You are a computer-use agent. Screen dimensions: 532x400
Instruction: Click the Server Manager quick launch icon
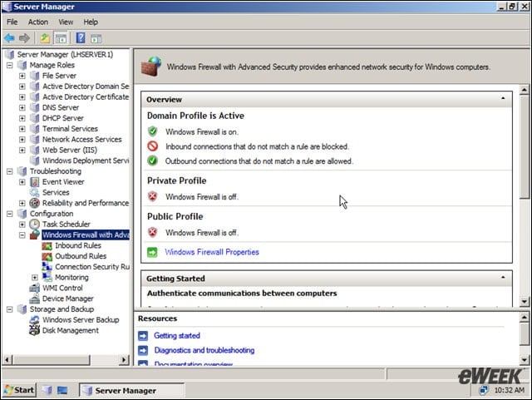click(x=47, y=390)
